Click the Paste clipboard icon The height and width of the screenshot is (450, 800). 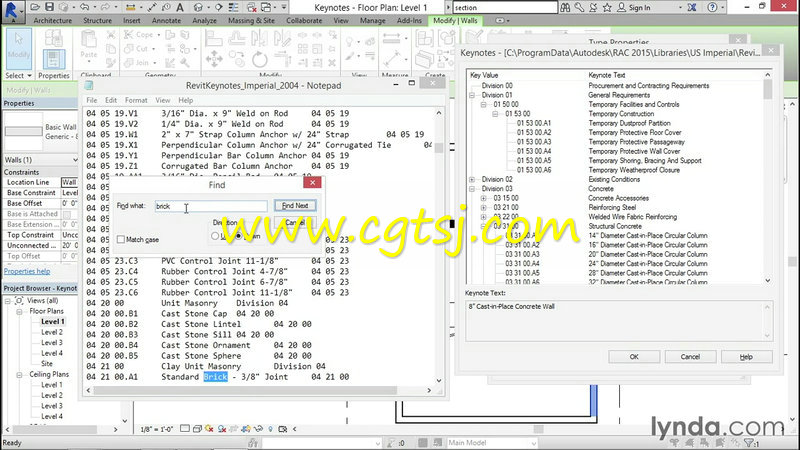pos(89,43)
